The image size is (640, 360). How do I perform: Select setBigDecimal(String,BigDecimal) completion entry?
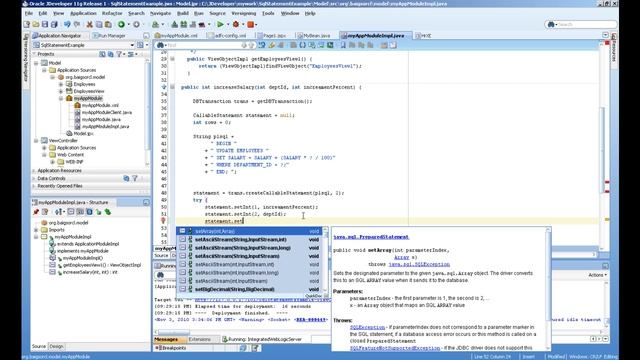tap(249, 289)
